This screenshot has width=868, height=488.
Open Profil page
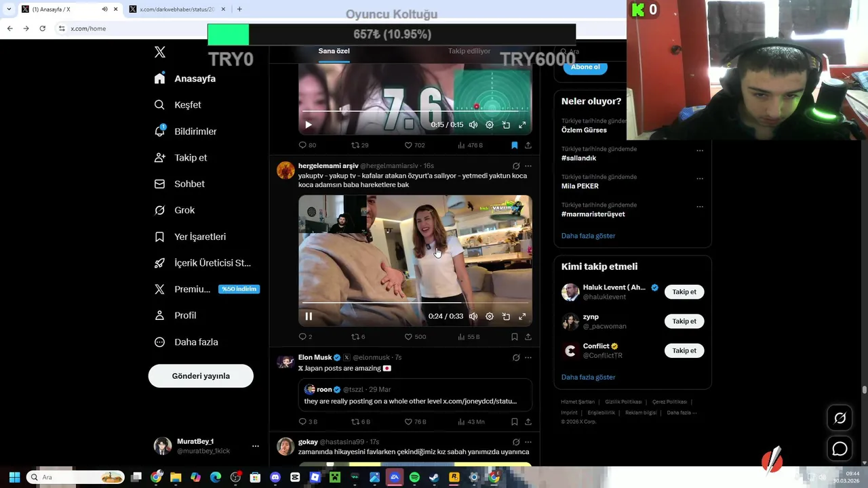[x=175, y=316]
